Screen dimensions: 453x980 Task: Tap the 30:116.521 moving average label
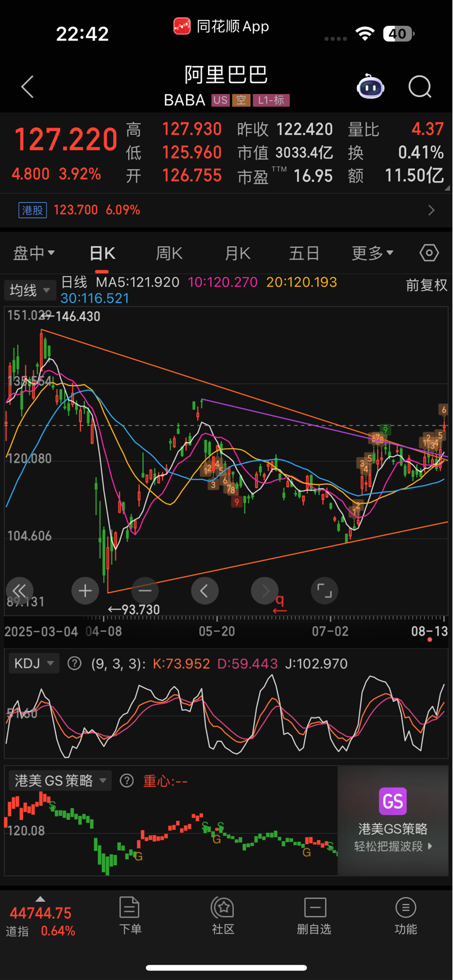[x=95, y=298]
